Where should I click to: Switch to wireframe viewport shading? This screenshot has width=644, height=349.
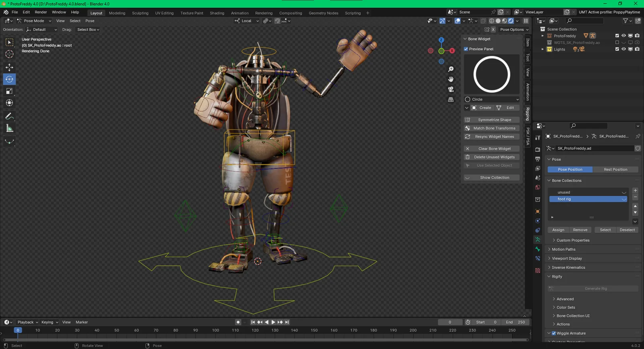click(491, 21)
